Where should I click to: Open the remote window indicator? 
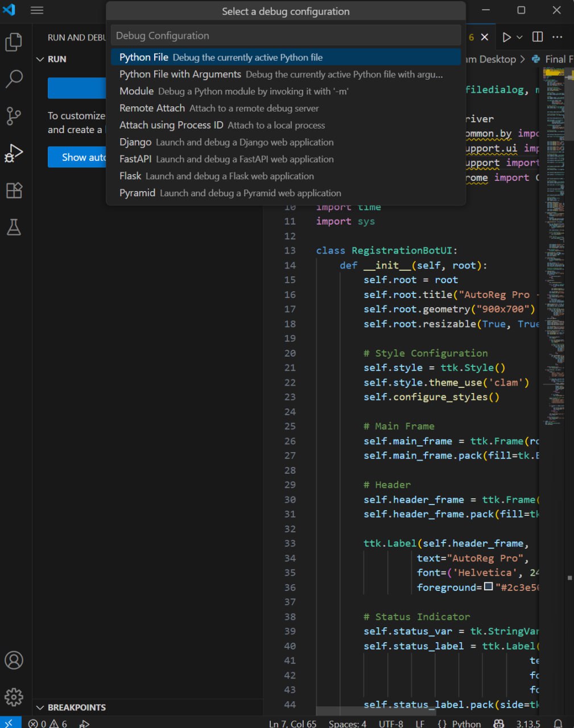pos(10,723)
